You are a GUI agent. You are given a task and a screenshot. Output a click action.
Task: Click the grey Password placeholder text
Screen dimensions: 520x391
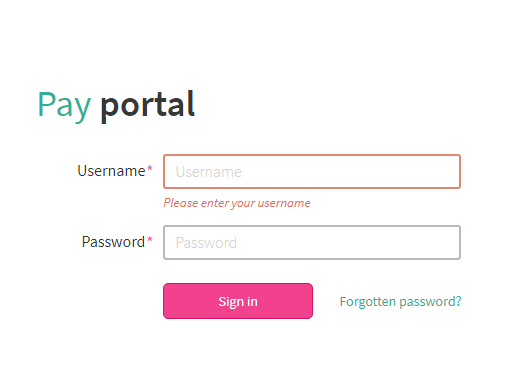(206, 243)
